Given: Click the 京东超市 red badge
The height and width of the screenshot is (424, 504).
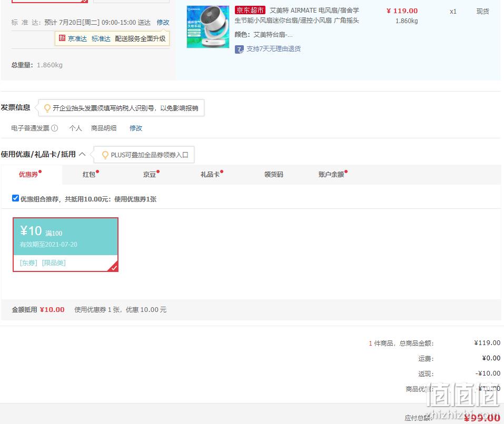Looking at the screenshot, I should tap(250, 11).
